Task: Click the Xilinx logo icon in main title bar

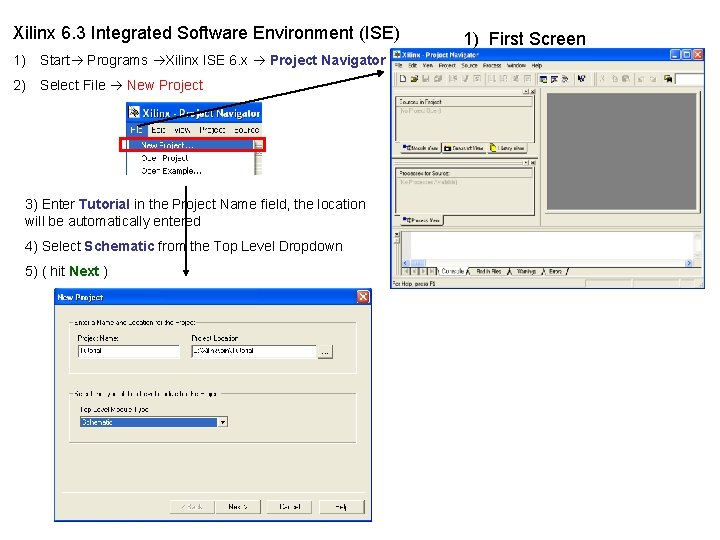Action: pyautogui.click(x=397, y=54)
